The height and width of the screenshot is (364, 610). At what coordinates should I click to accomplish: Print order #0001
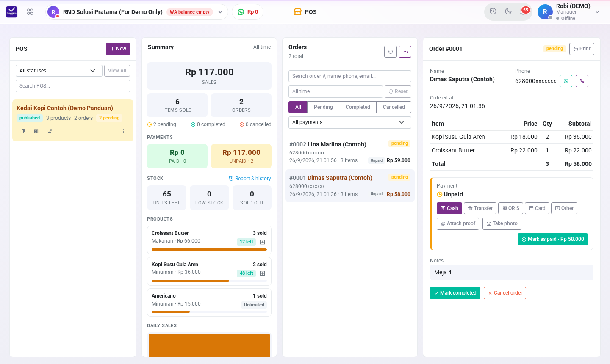click(x=582, y=49)
